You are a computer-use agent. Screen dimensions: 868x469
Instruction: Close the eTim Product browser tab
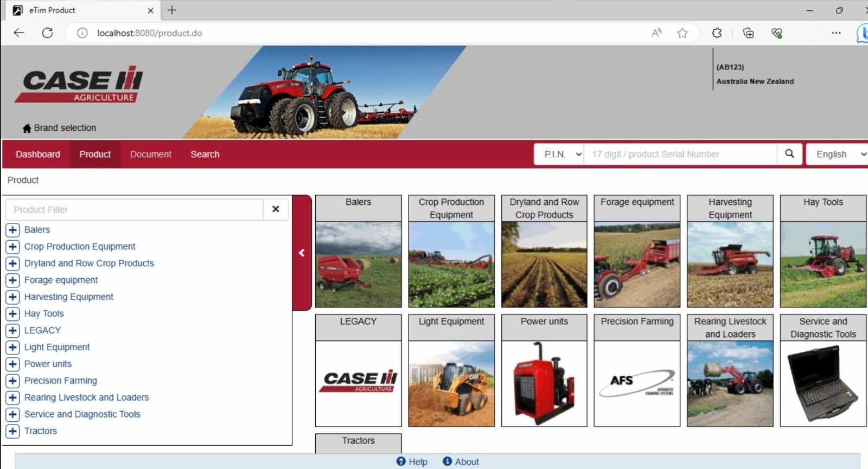[x=150, y=10]
